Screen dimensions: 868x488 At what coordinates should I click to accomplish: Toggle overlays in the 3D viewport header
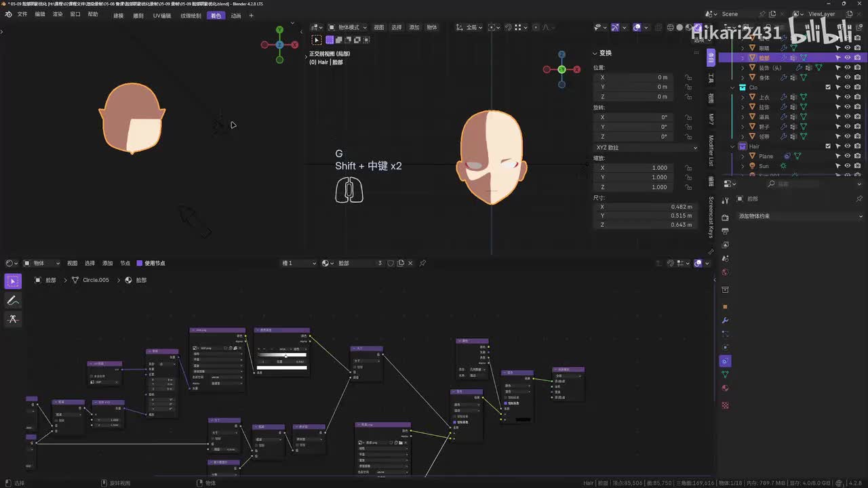click(637, 27)
